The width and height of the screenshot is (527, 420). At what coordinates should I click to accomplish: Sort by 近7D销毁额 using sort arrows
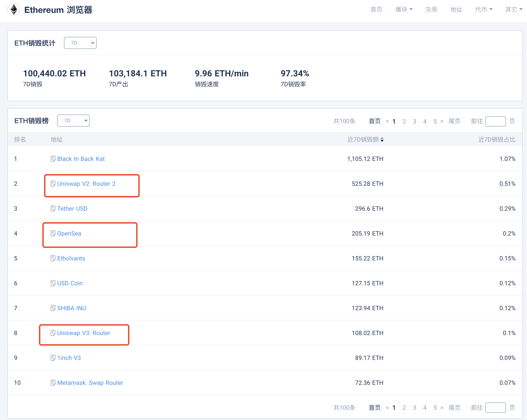point(382,140)
